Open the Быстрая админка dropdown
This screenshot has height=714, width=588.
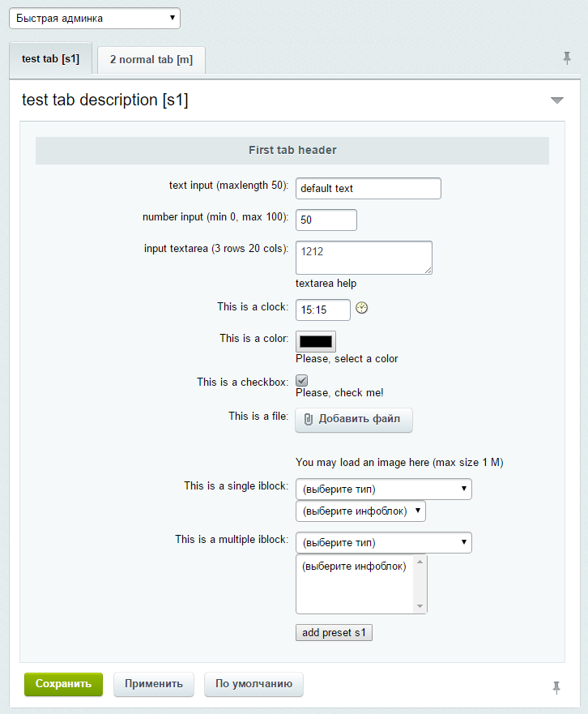pyautogui.click(x=95, y=18)
